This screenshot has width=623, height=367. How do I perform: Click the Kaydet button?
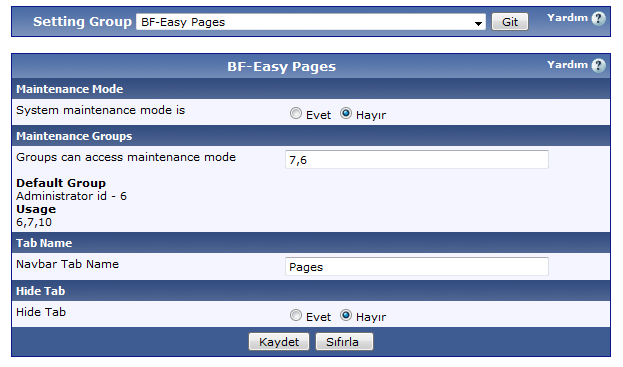[279, 342]
